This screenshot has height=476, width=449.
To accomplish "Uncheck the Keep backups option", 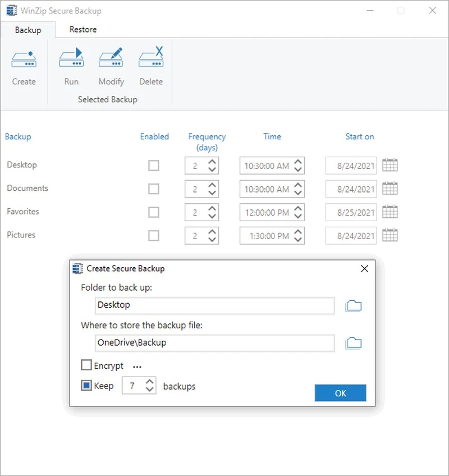I will (86, 385).
